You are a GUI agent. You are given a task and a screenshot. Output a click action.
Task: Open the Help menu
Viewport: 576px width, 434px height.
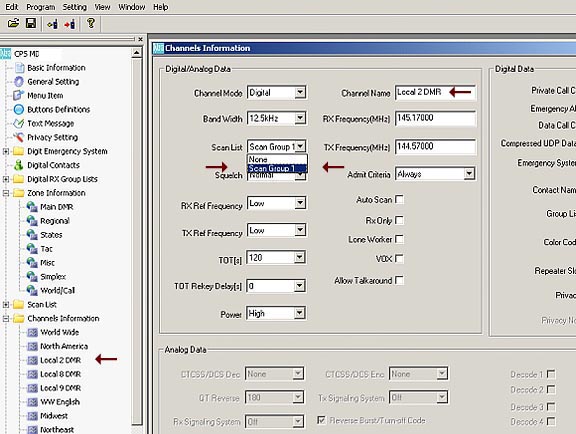click(x=161, y=7)
